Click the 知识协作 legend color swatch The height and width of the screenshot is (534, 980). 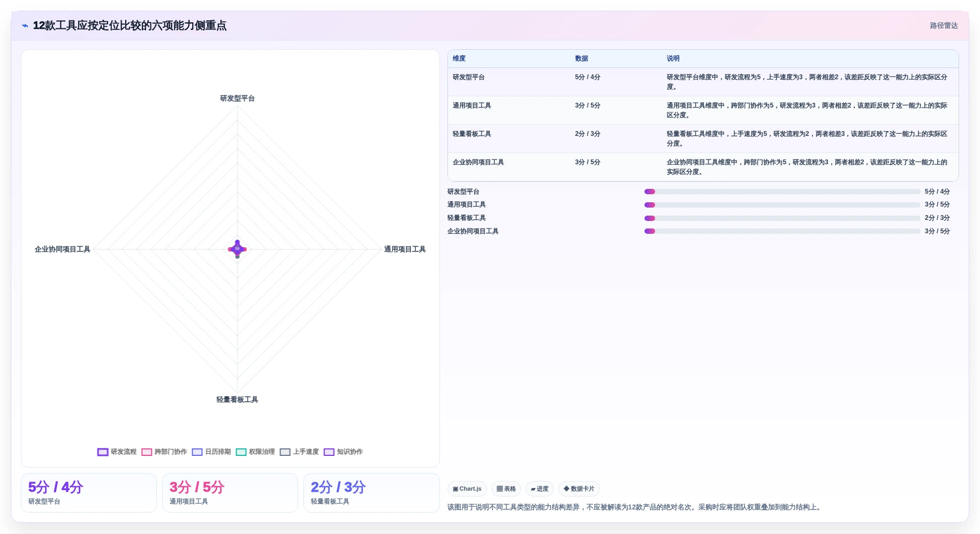click(329, 452)
